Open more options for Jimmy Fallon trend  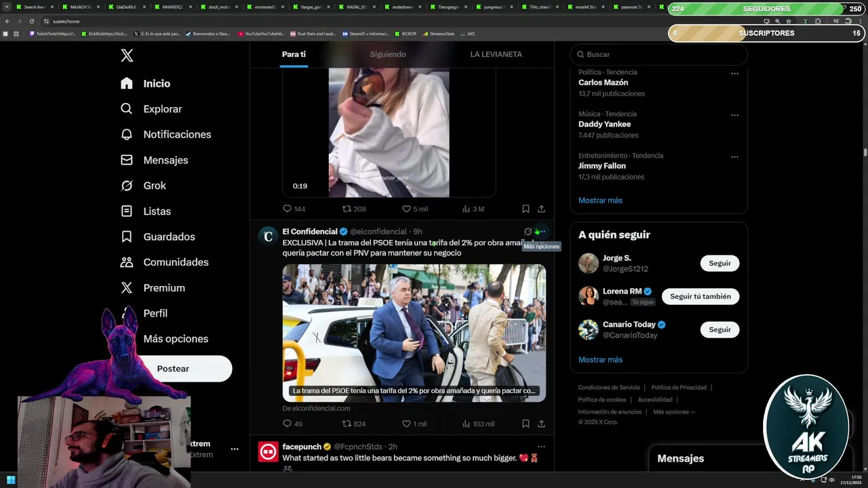coord(734,157)
